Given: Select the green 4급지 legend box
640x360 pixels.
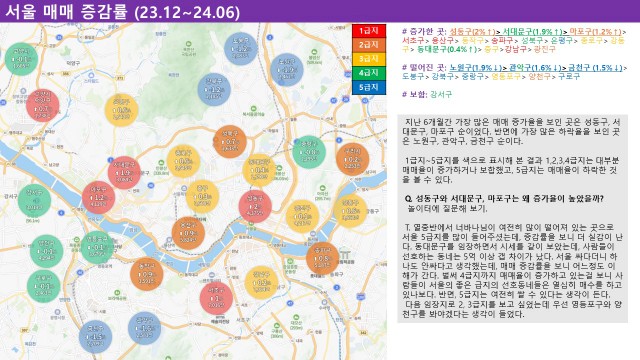Looking at the screenshot, I should 369,73.
